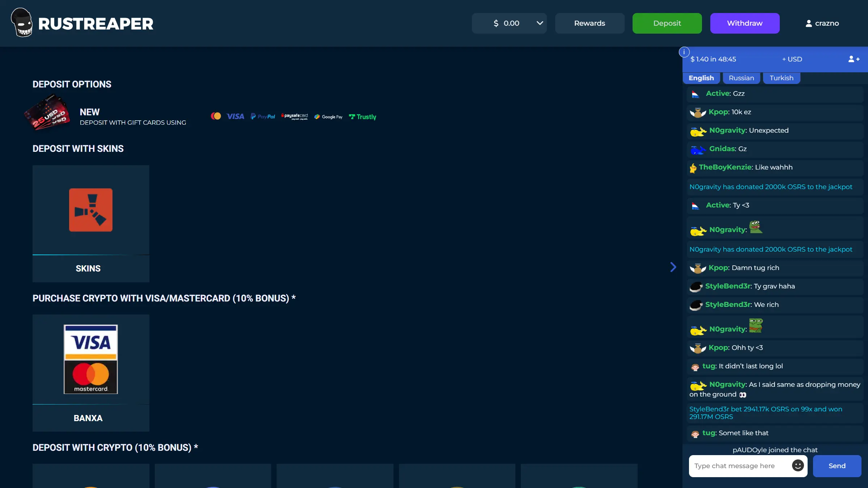Click the RustReaper skull logo
Screen dimensions: 868x488
click(x=22, y=23)
